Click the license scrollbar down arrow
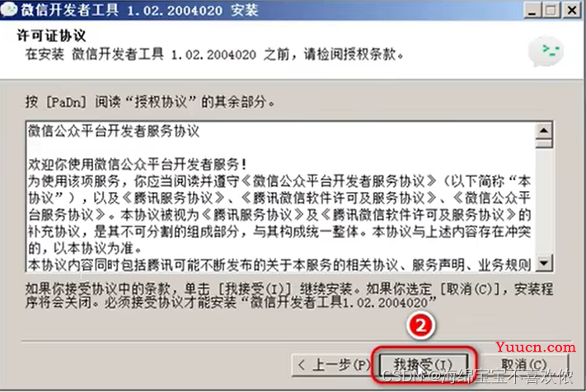This screenshot has width=586, height=392. click(544, 264)
